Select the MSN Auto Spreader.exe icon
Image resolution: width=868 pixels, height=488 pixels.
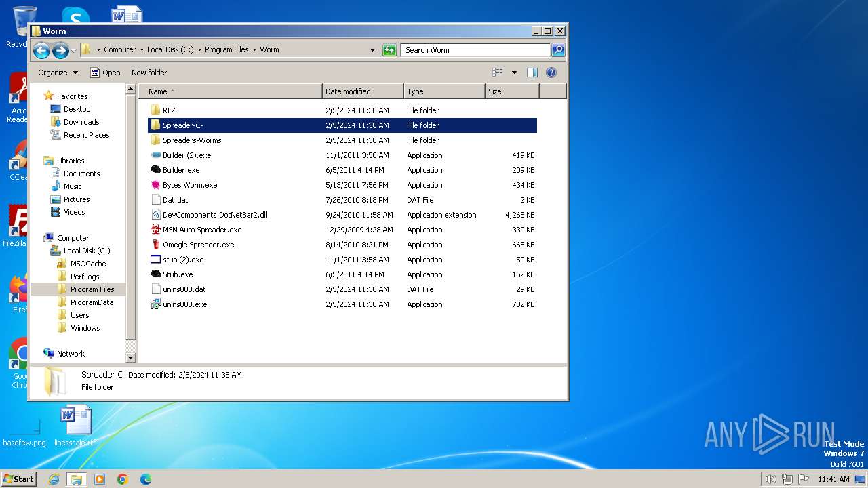155,230
